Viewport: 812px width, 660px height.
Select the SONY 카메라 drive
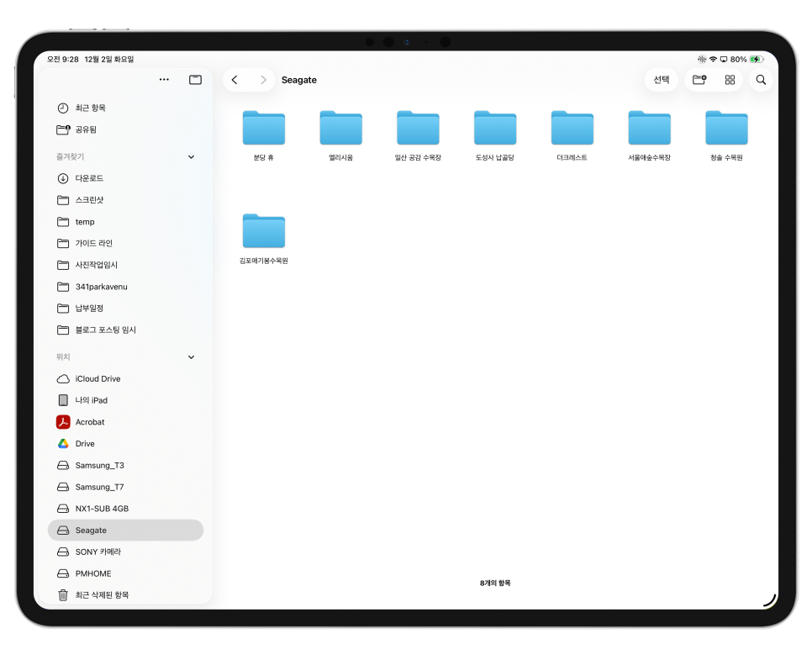click(x=125, y=552)
